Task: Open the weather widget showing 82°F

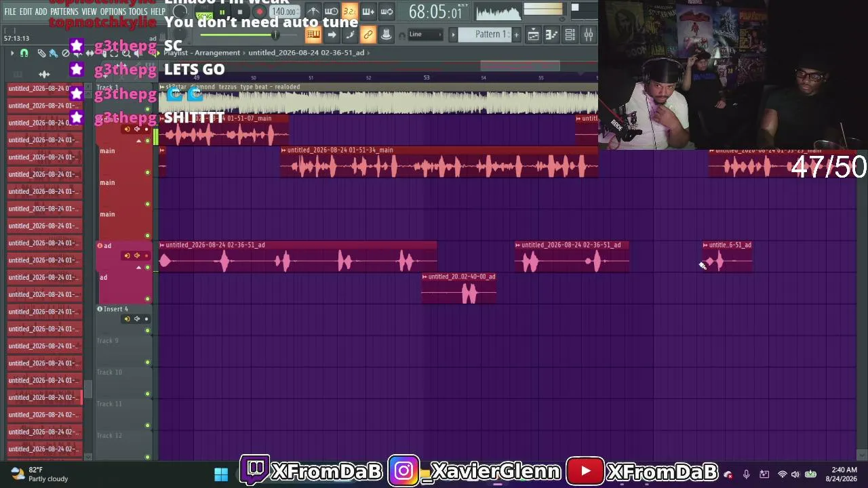Action: (x=39, y=474)
